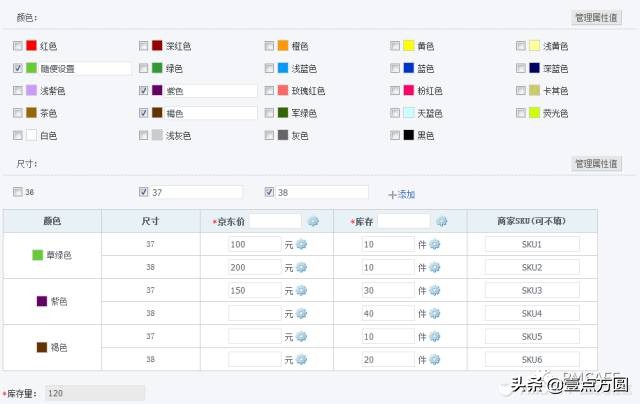Screen dimensions: 640x404
Task: Uncheck the size 38 checkbox
Action: [x=269, y=192]
